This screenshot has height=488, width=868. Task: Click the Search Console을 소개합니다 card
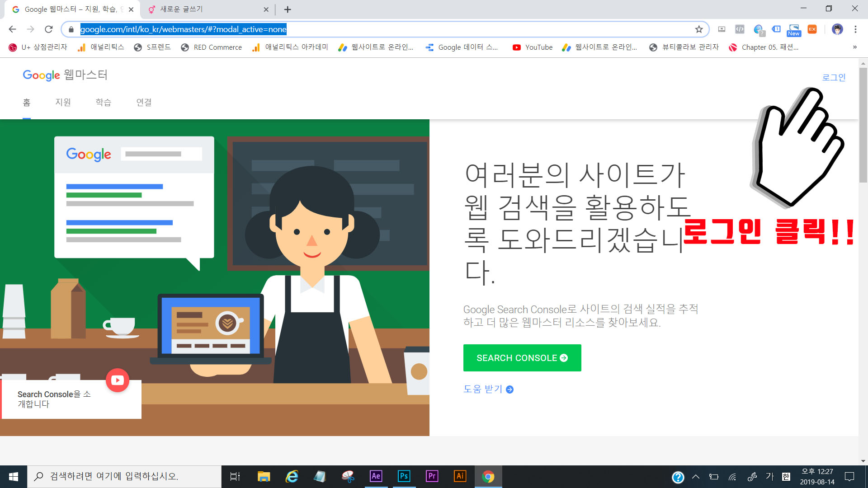71,399
